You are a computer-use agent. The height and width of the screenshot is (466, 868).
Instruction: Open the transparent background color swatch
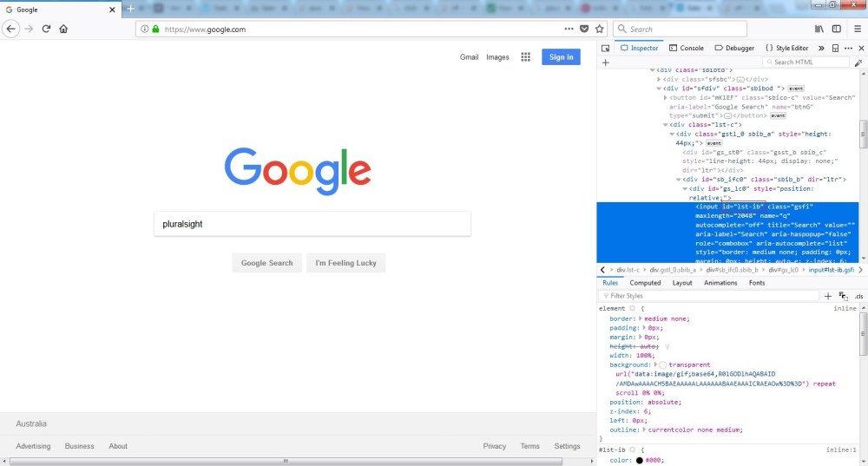pyautogui.click(x=662, y=365)
